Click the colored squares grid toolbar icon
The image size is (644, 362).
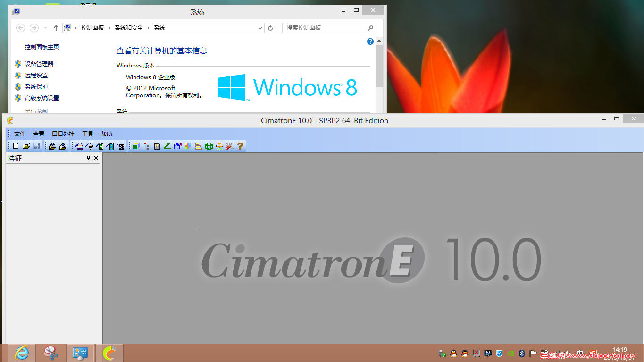[x=188, y=146]
